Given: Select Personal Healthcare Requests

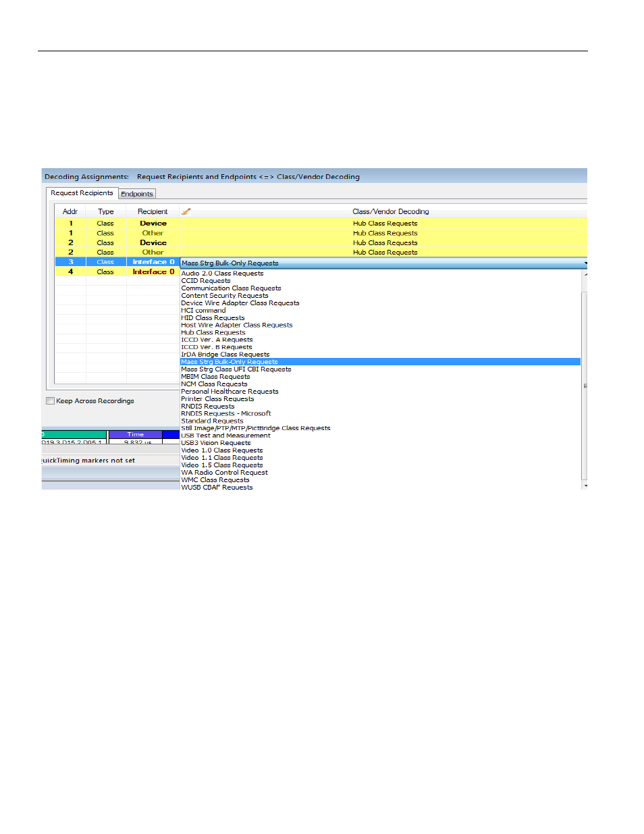Looking at the screenshot, I should pos(230,392).
